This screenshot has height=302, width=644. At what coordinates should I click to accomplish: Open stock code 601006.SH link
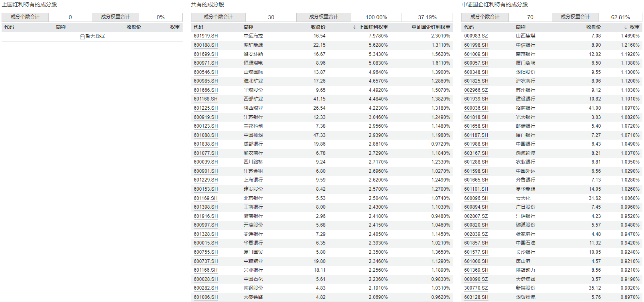(x=206, y=297)
